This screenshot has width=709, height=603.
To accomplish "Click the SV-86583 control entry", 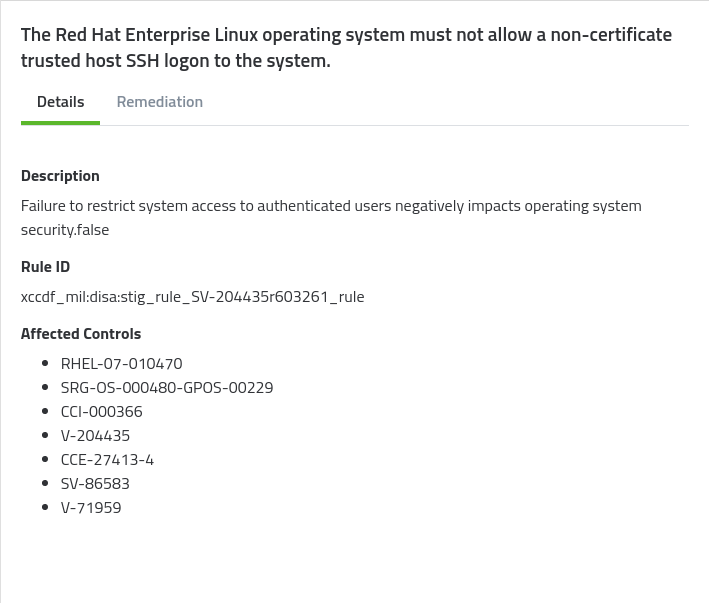I will click(95, 484).
